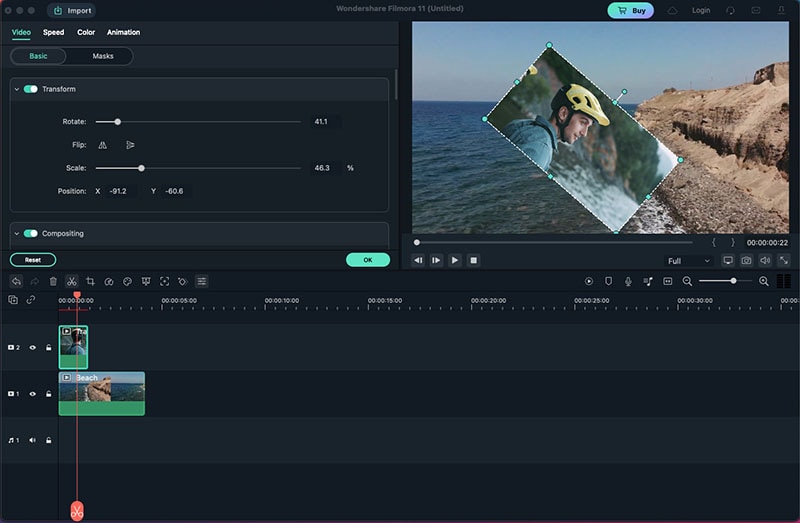This screenshot has width=800, height=523.
Task: Click the cloud icon in title bar
Action: tap(672, 10)
